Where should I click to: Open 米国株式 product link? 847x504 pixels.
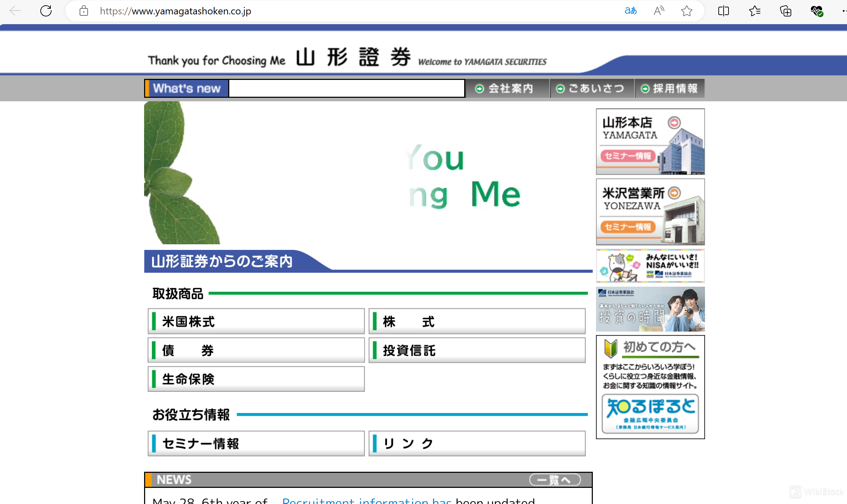coord(256,321)
